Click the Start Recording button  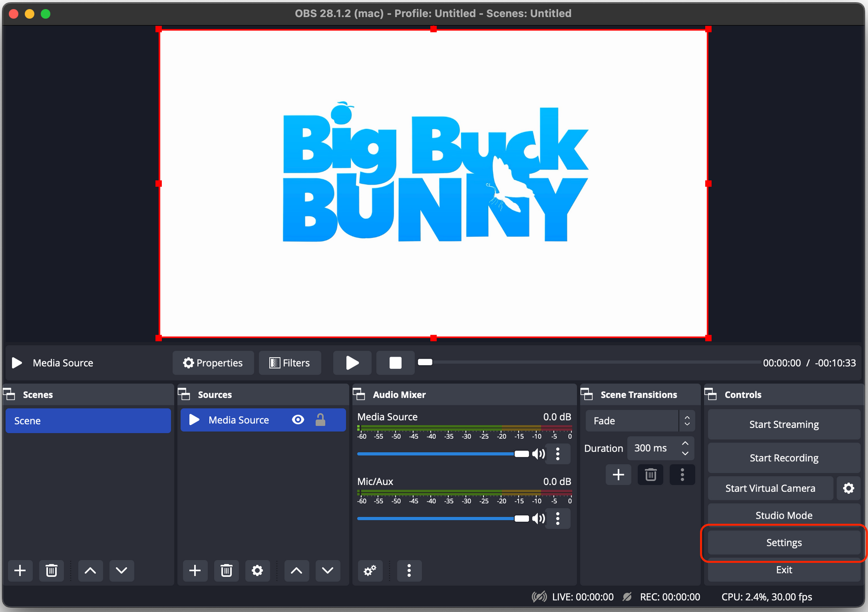[783, 457]
